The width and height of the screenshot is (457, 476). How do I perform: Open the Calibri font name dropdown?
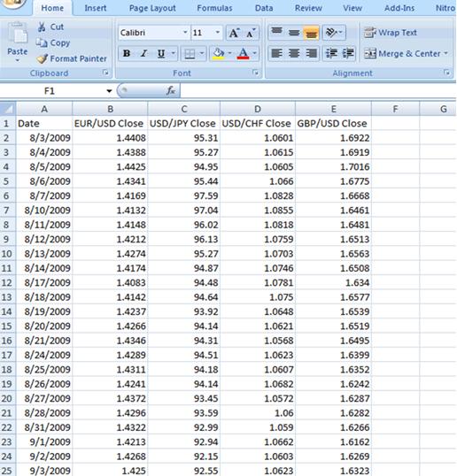[185, 32]
